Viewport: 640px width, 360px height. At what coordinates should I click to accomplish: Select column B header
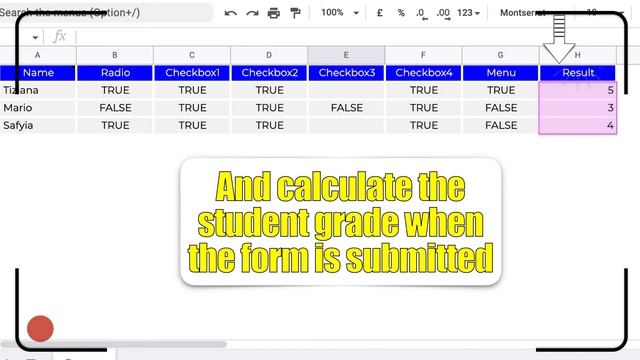(115, 55)
